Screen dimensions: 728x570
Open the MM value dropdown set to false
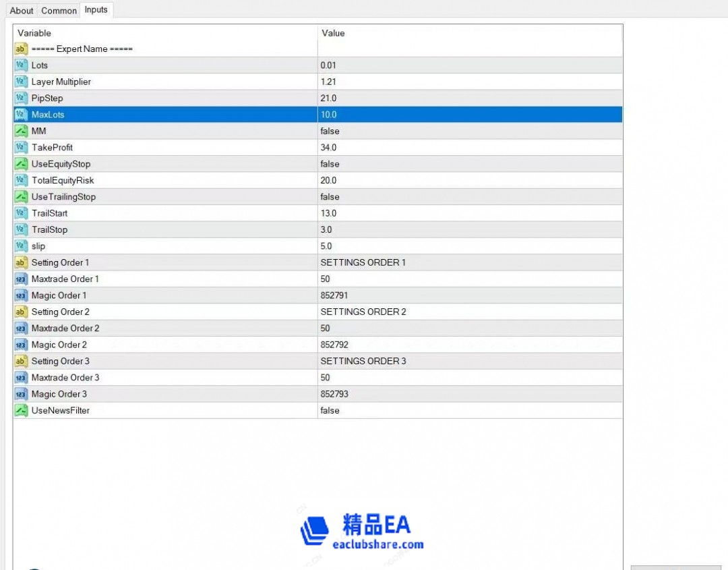tap(330, 131)
